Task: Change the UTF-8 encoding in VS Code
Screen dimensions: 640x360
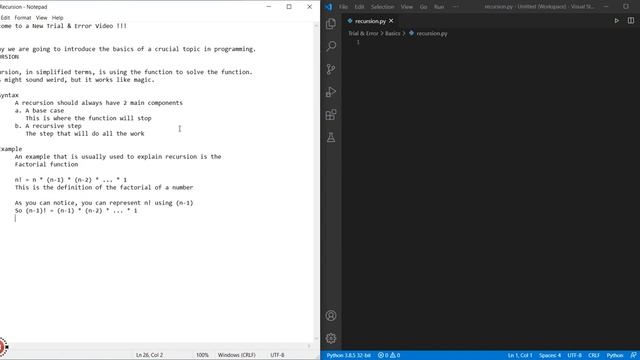Action: tap(574, 356)
